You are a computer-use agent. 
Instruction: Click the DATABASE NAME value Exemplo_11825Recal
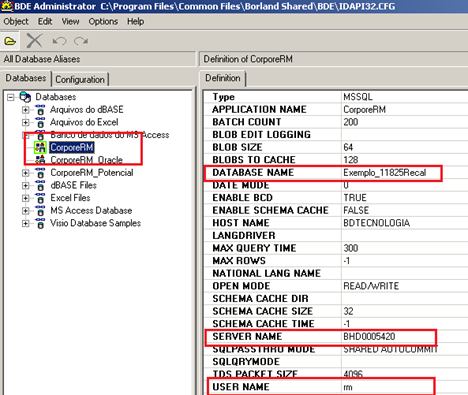[x=385, y=173]
